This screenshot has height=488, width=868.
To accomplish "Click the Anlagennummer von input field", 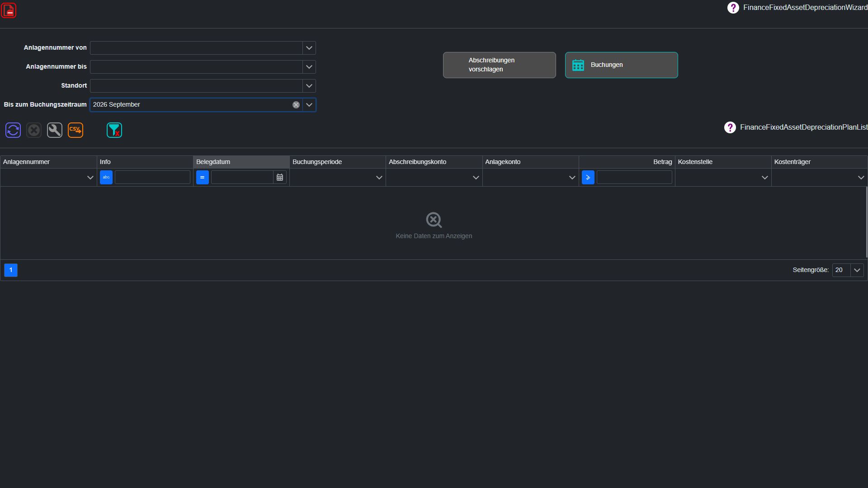I will pos(196,48).
